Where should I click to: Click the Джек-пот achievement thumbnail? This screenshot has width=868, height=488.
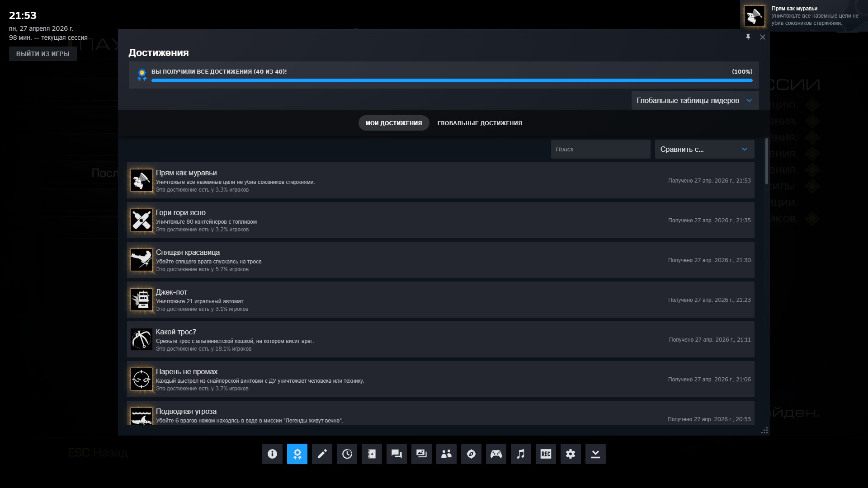coord(142,300)
